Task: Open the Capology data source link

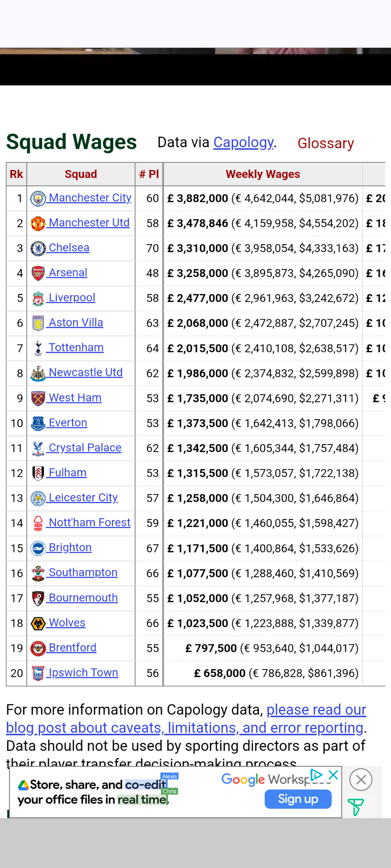Action: coord(243,142)
